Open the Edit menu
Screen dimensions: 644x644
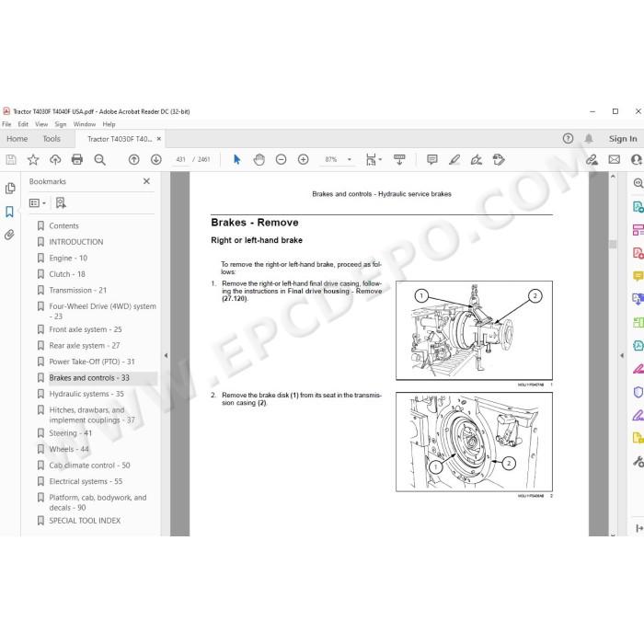click(23, 124)
